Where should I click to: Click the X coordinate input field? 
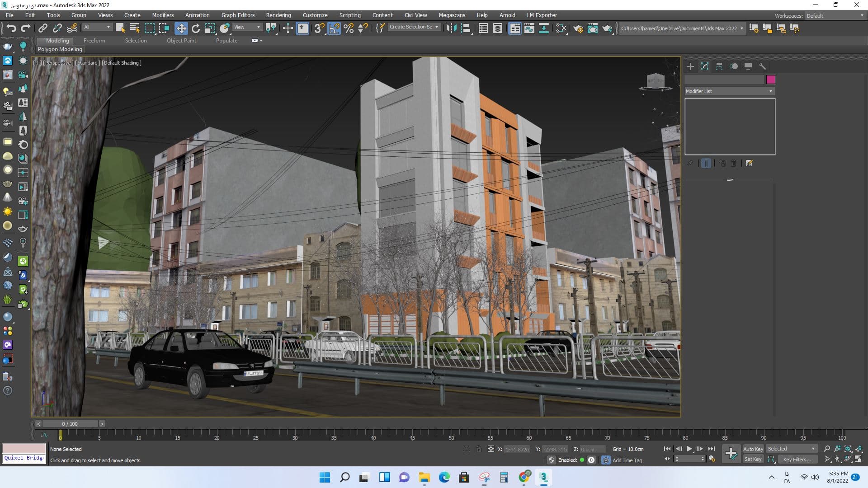pos(517,450)
